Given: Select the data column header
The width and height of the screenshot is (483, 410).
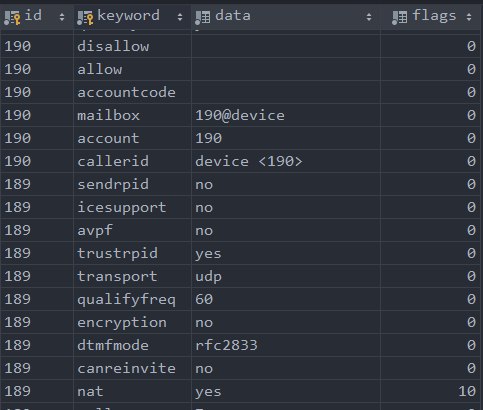Looking at the screenshot, I should click(x=286, y=17).
